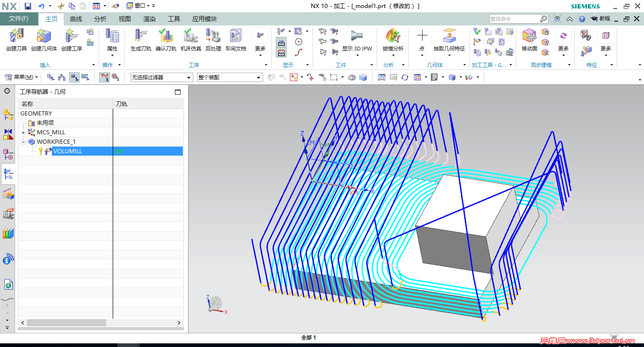This screenshot has height=347, width=644.
Task: Expand the MCS_MILL tree node
Action: pos(23,132)
